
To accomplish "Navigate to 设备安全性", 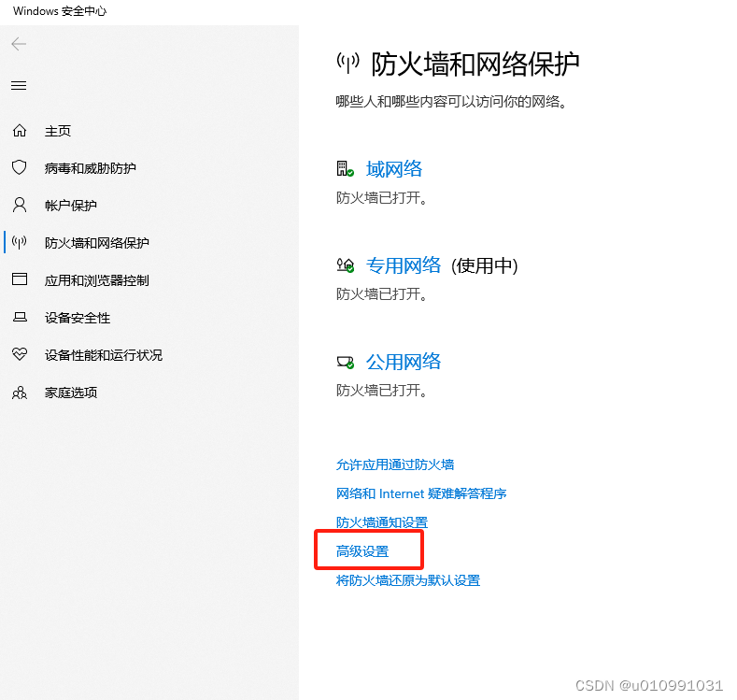I will pyautogui.click(x=78, y=318).
